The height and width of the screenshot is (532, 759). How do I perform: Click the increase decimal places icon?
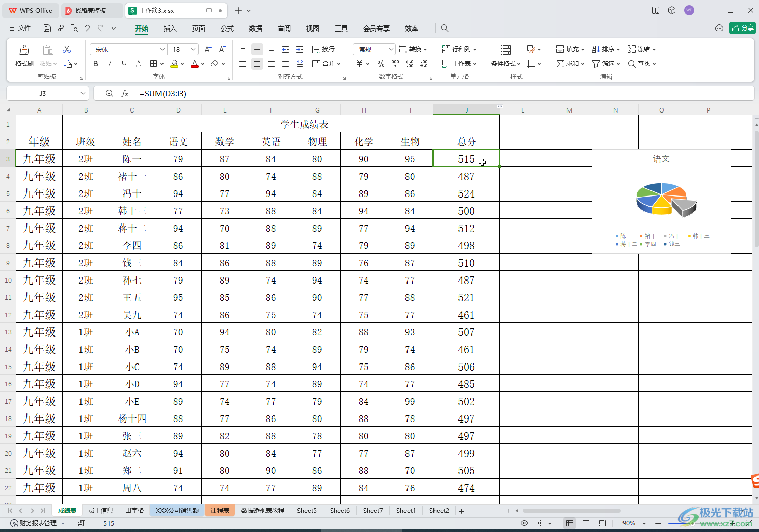click(x=410, y=64)
